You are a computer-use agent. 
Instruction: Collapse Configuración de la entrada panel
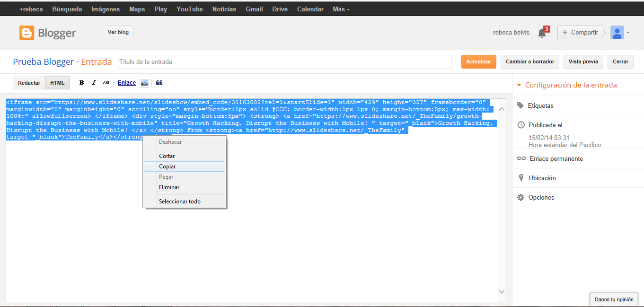tap(567, 85)
